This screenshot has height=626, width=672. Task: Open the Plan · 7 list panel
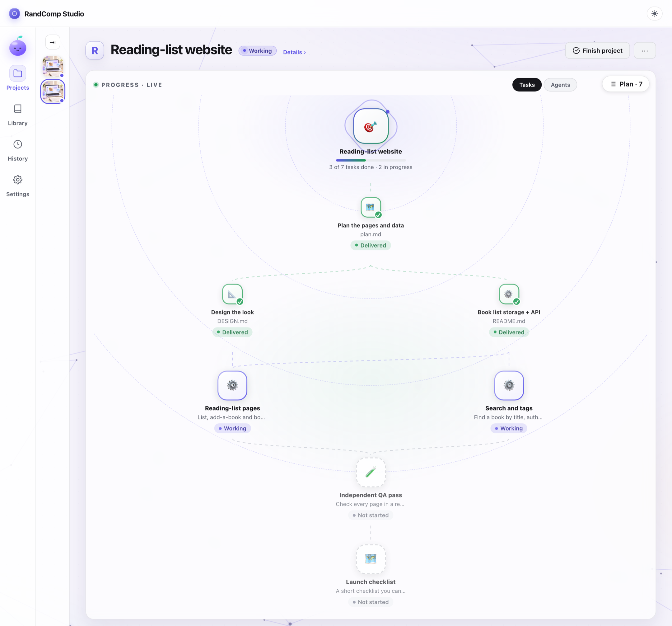click(626, 84)
